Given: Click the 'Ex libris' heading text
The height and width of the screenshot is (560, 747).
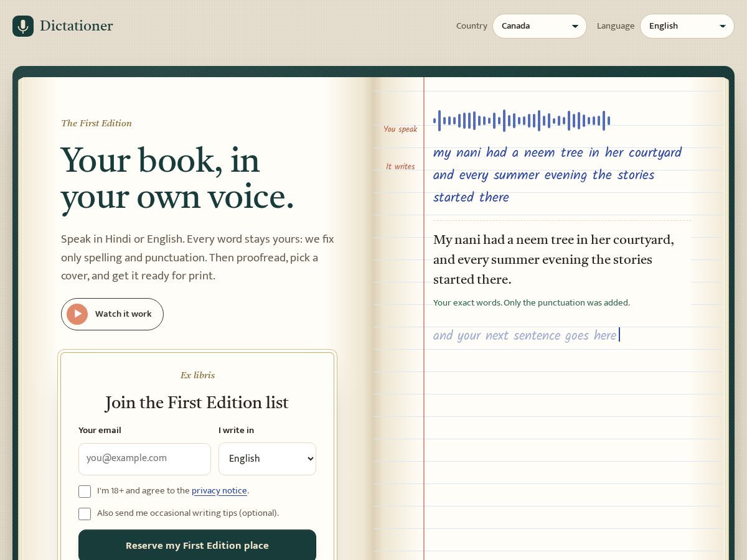Looking at the screenshot, I should 197,375.
